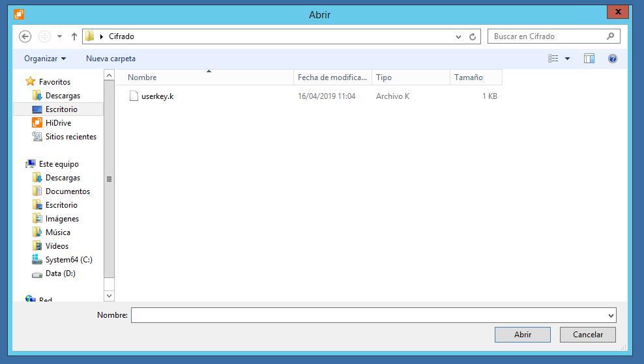Open Sitios recientes
The image size is (644, 364).
(x=71, y=136)
